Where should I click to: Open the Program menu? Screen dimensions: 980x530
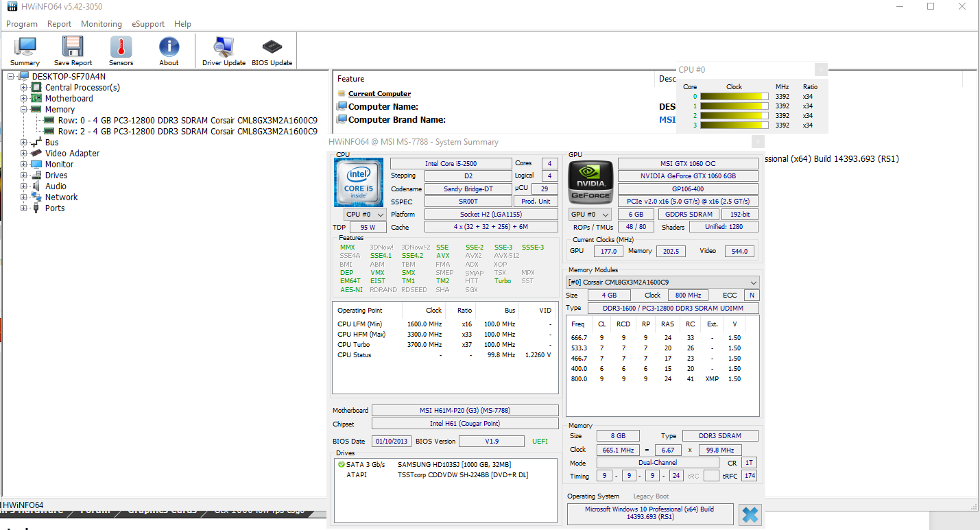click(22, 23)
